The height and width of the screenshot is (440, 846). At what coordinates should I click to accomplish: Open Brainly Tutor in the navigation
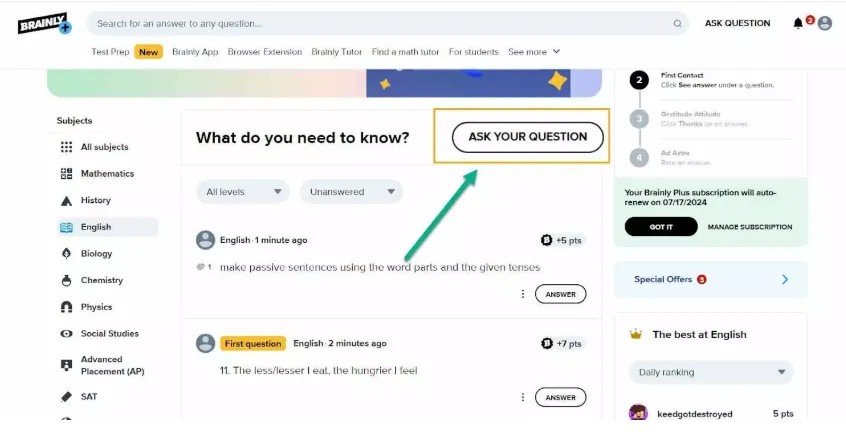click(337, 52)
